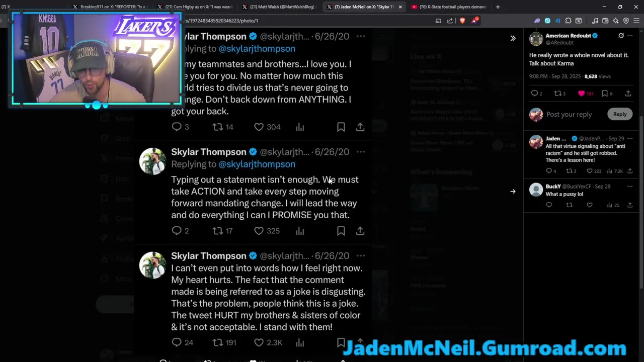Screen dimensions: 644x362
Task: Repost the tweet with 191 reposts
Action: tap(217, 342)
